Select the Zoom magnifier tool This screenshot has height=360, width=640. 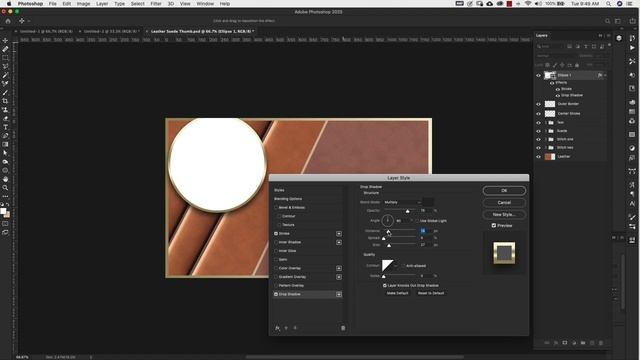click(x=5, y=188)
